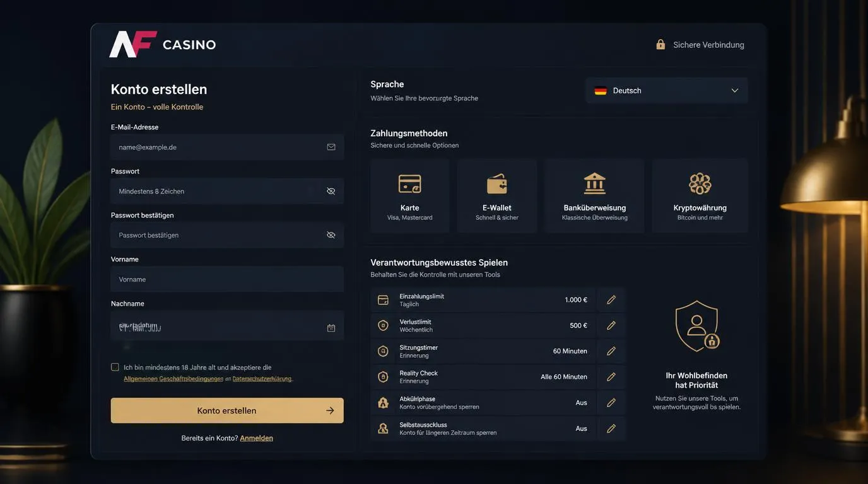The image size is (868, 484).
Task: Edit the Reality Check setting
Action: (611, 377)
